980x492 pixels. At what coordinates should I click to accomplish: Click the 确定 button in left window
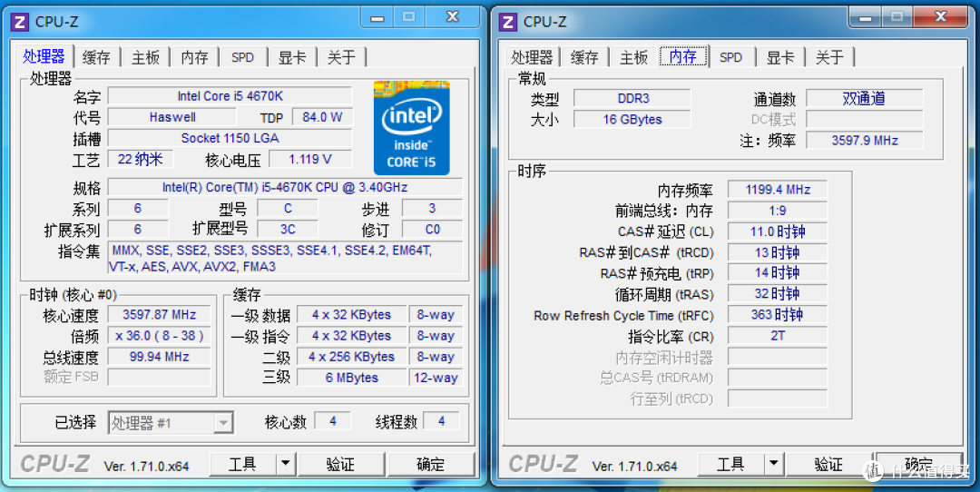click(x=431, y=464)
